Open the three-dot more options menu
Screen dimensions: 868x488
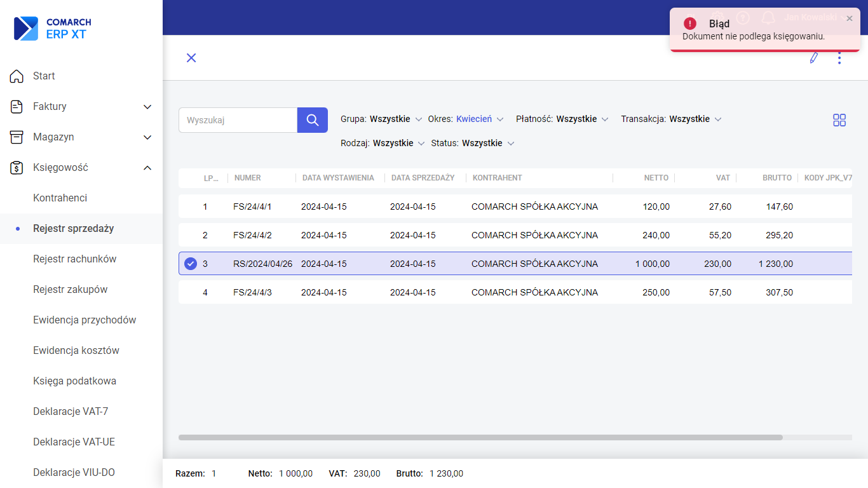pos(839,58)
